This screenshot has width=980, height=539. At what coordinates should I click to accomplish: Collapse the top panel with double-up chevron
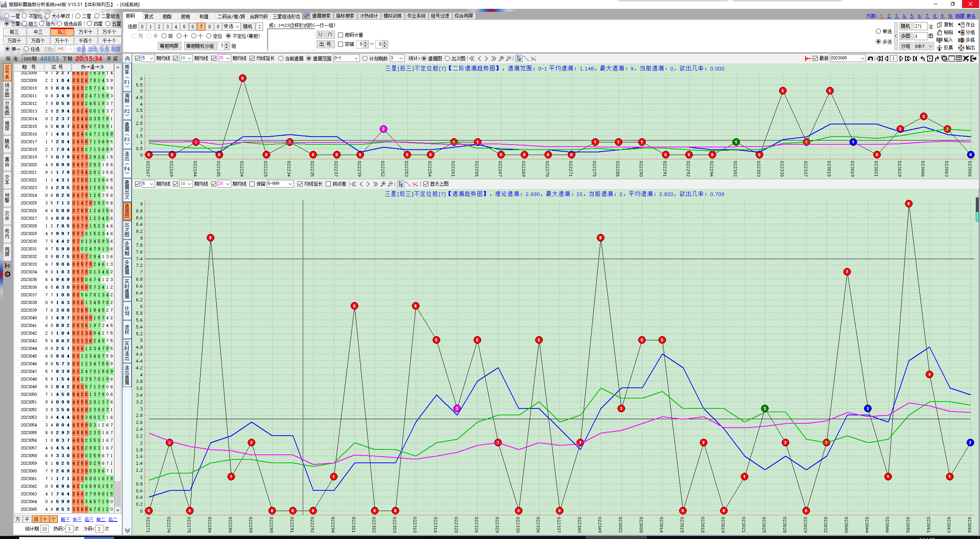pos(127,59)
